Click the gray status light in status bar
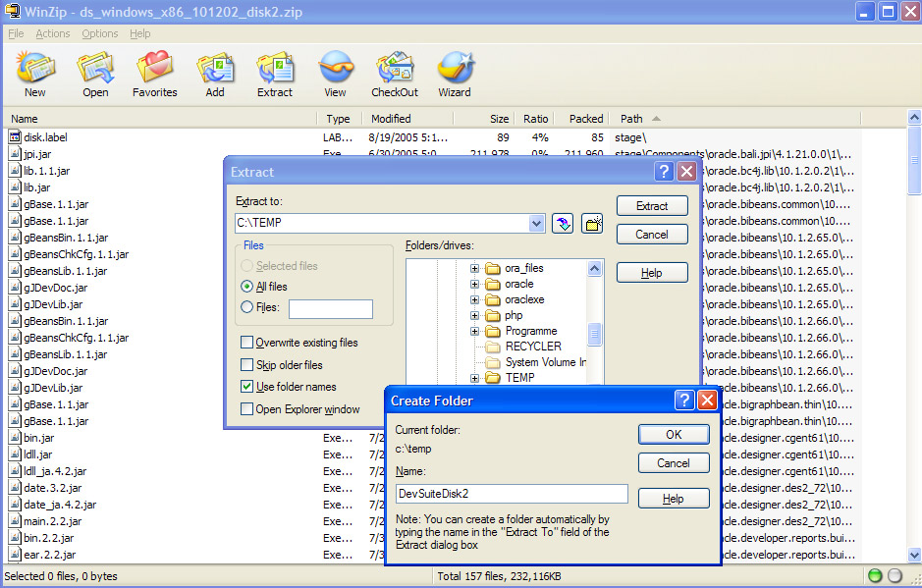The image size is (922, 588). tap(895, 575)
